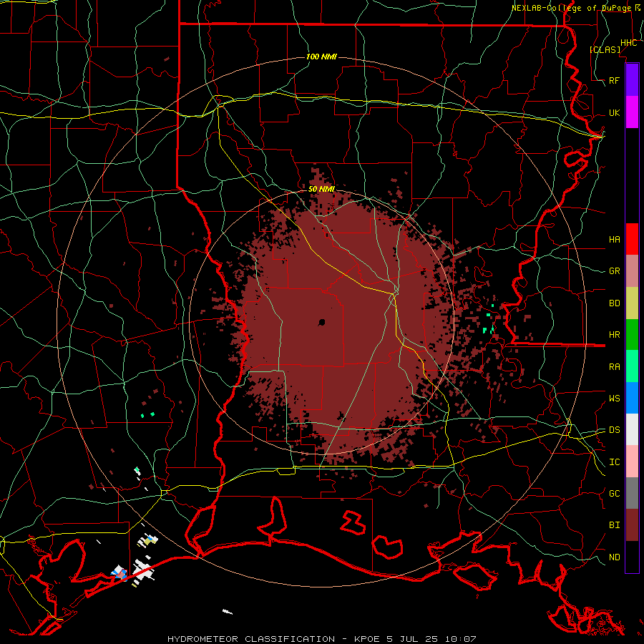Click the black radar site dot at center
Image resolution: width=644 pixels, height=644 pixels.
(322, 323)
